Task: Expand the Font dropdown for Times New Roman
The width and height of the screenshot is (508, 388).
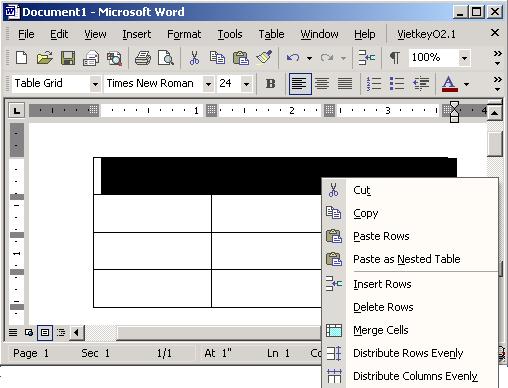Action: pyautogui.click(x=208, y=84)
